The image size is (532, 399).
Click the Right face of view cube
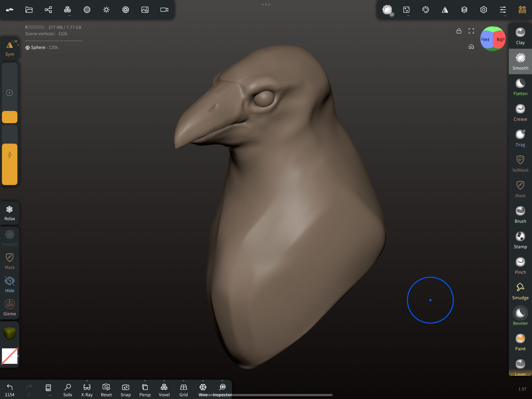coord(500,39)
